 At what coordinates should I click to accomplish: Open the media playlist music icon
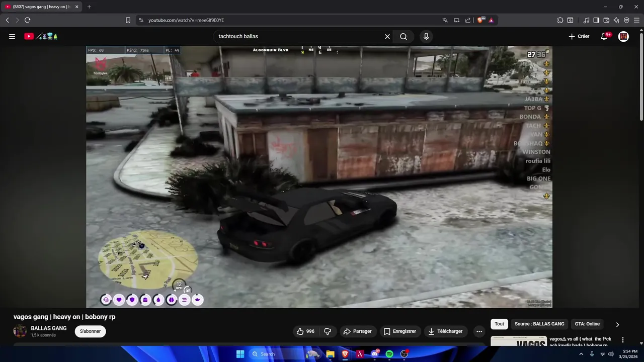[x=586, y=20]
